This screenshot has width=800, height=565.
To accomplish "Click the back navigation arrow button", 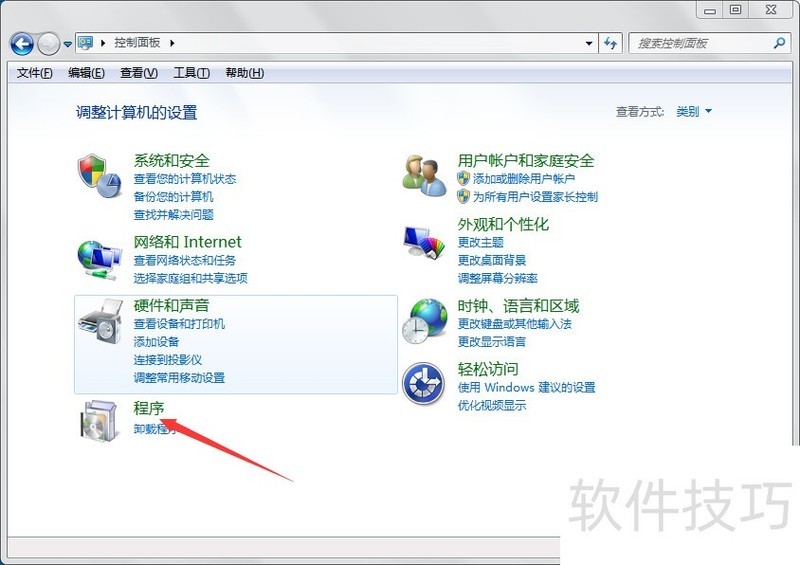I will pyautogui.click(x=22, y=44).
